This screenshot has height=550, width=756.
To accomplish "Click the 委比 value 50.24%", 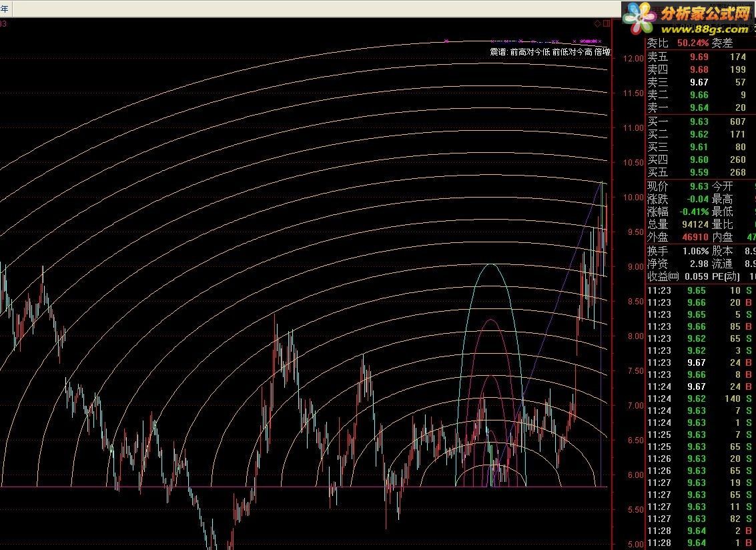I will click(693, 43).
